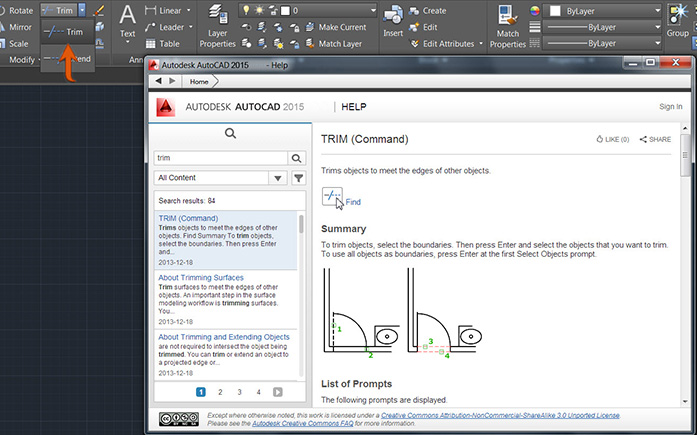The image size is (698, 435).
Task: Open Creative Commons Attribution license link
Action: coord(500,415)
